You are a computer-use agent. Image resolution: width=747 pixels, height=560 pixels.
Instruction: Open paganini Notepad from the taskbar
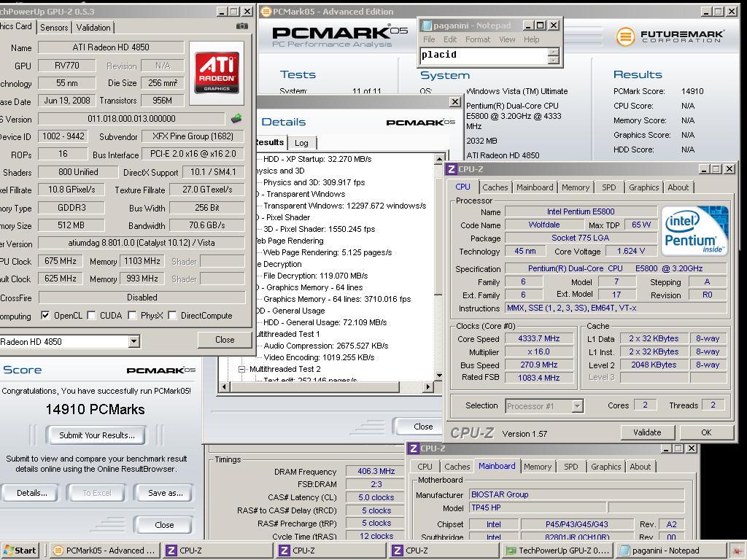pos(671,551)
